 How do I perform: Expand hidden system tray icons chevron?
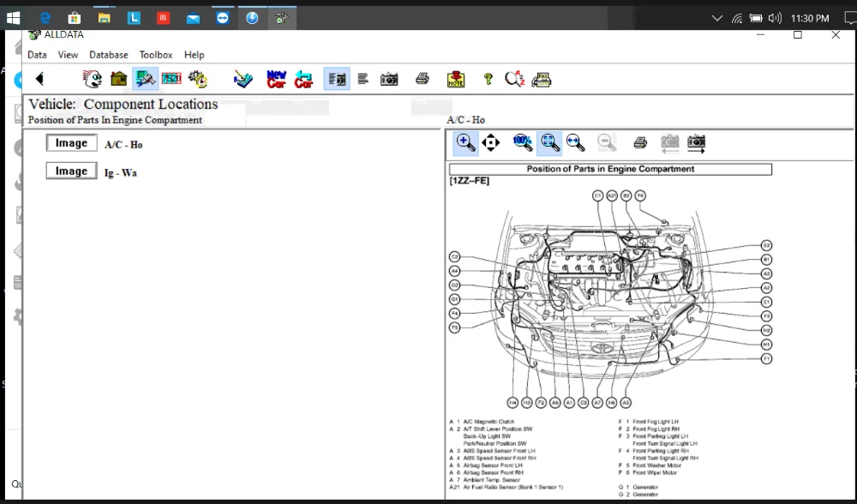click(x=717, y=18)
